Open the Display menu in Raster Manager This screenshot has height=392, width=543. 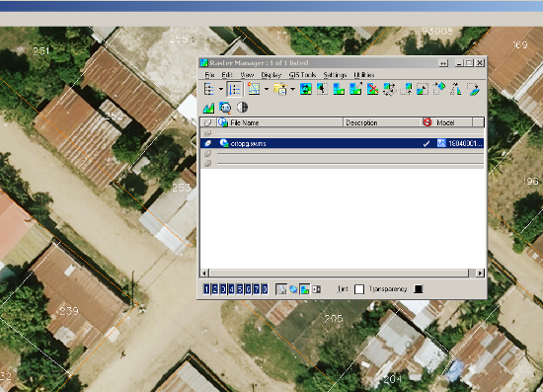[x=271, y=75]
